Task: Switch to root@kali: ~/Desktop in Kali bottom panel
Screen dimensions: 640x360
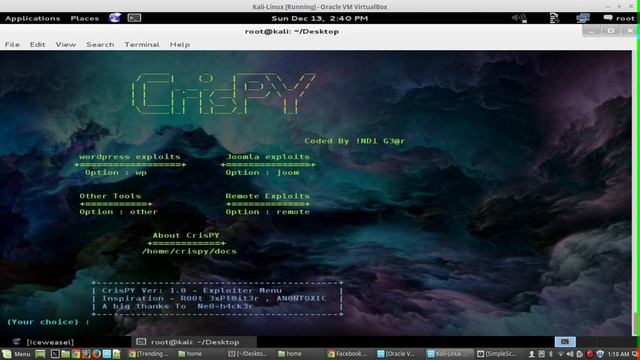Action: [195, 342]
